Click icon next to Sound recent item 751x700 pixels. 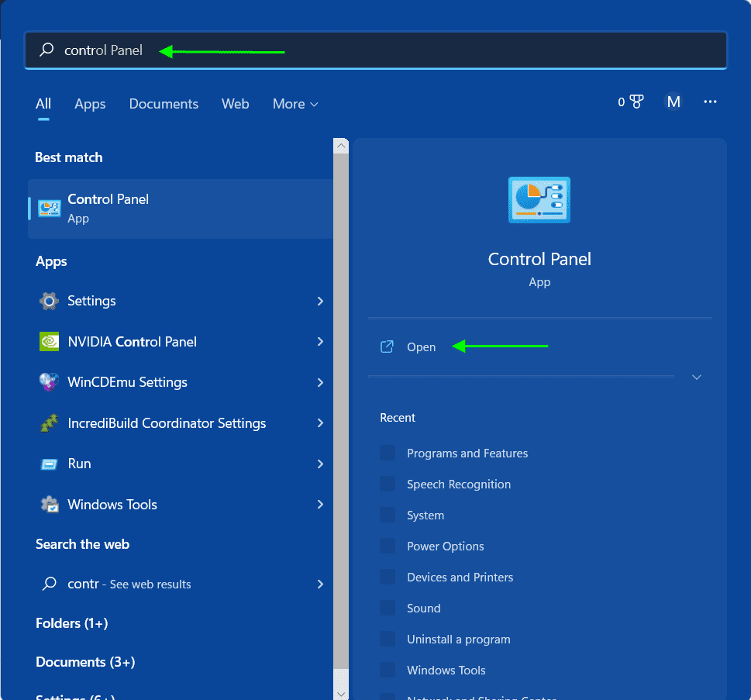point(388,608)
